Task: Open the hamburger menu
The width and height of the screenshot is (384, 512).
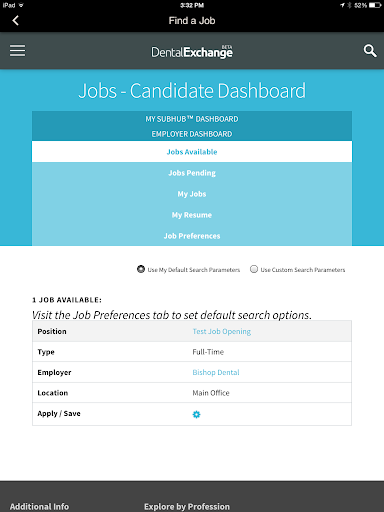Action: (17, 51)
